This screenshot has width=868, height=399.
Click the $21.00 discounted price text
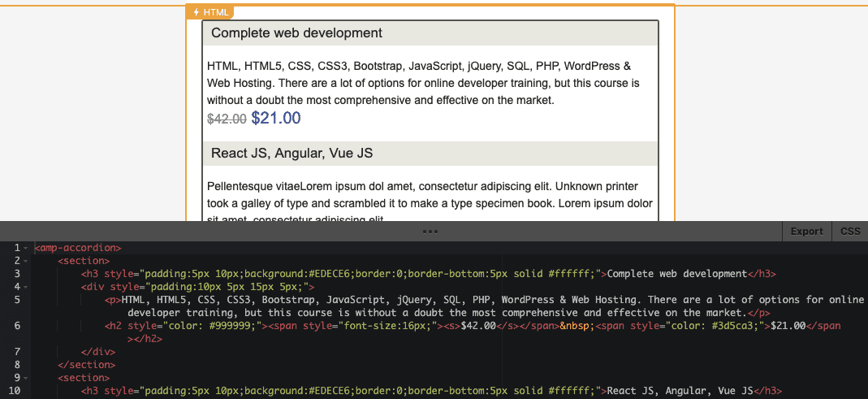click(x=276, y=118)
